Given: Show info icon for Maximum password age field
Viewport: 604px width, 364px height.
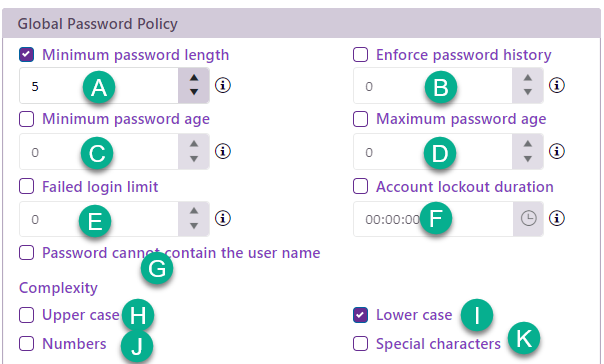Looking at the screenshot, I should (557, 151).
